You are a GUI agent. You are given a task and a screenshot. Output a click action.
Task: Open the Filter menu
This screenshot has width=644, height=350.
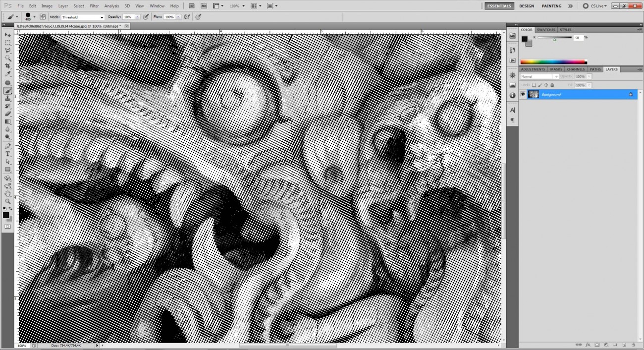tap(94, 6)
